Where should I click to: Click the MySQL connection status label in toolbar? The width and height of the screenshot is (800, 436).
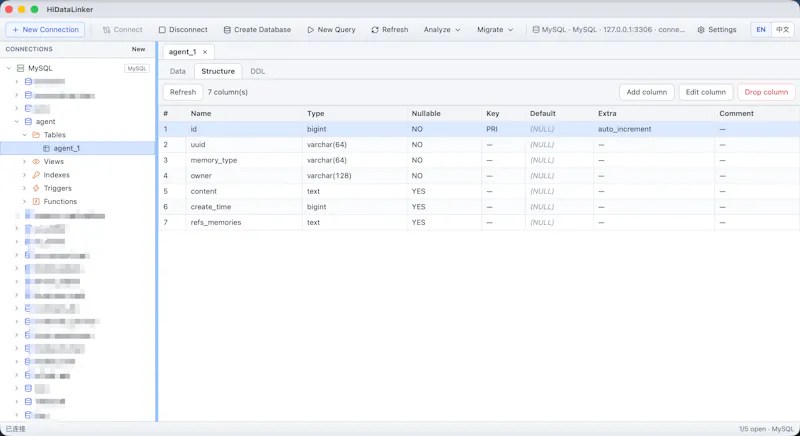click(608, 30)
